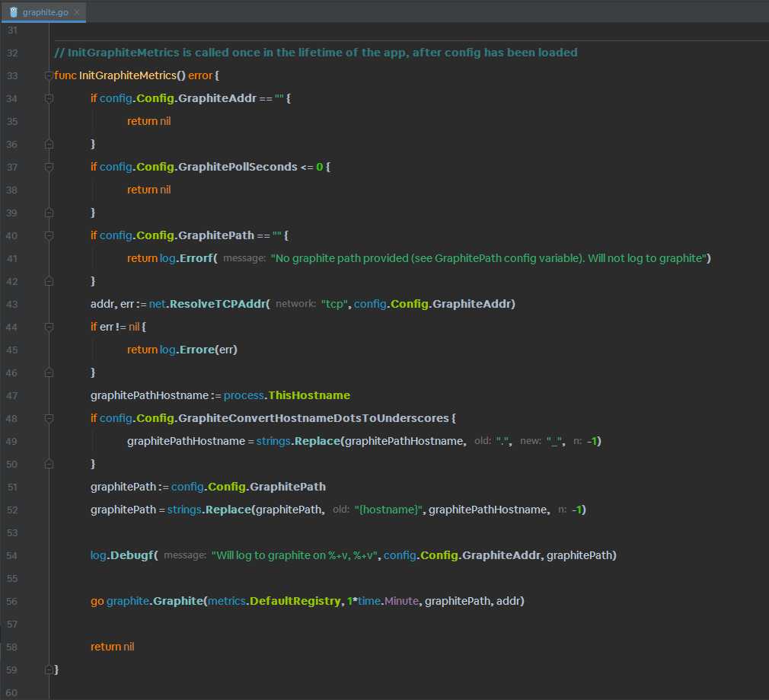Click ThisHostname on line 47
The image size is (769, 700).
point(309,395)
